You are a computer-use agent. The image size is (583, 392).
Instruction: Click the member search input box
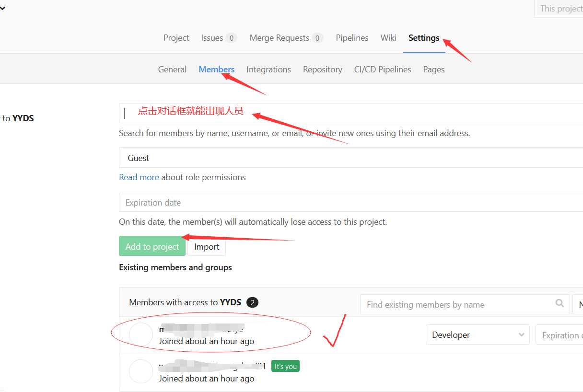[351, 113]
